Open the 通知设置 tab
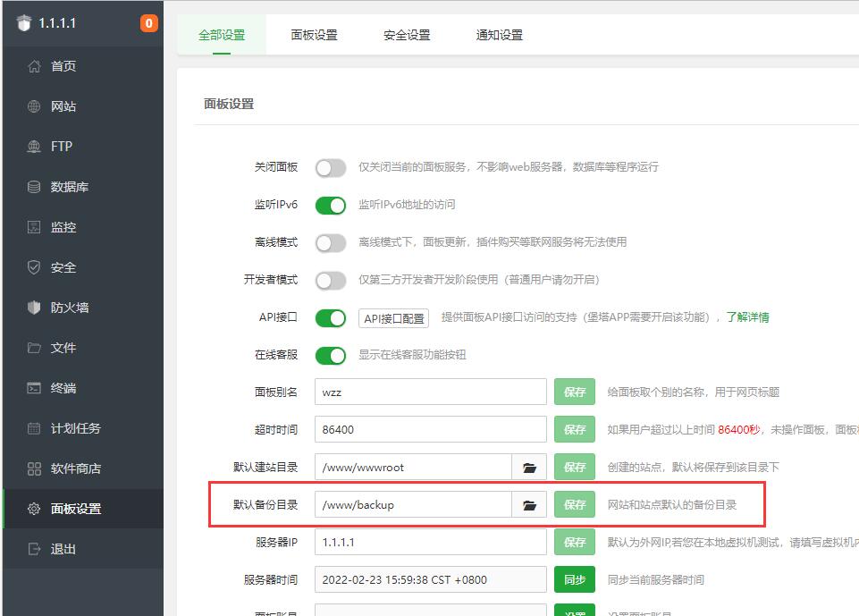 499,35
